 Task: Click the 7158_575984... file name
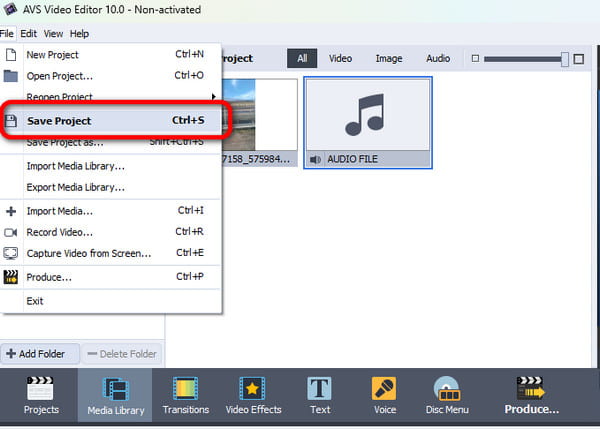(x=256, y=159)
